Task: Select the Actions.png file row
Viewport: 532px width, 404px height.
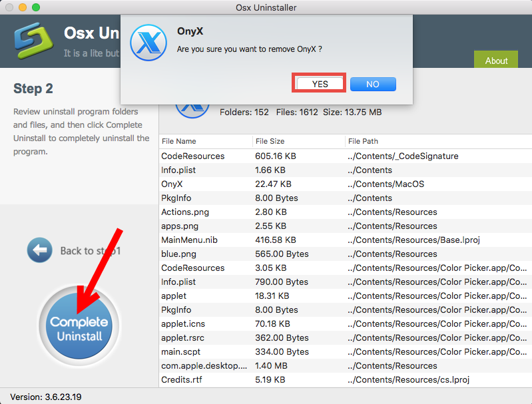Action: (x=346, y=212)
